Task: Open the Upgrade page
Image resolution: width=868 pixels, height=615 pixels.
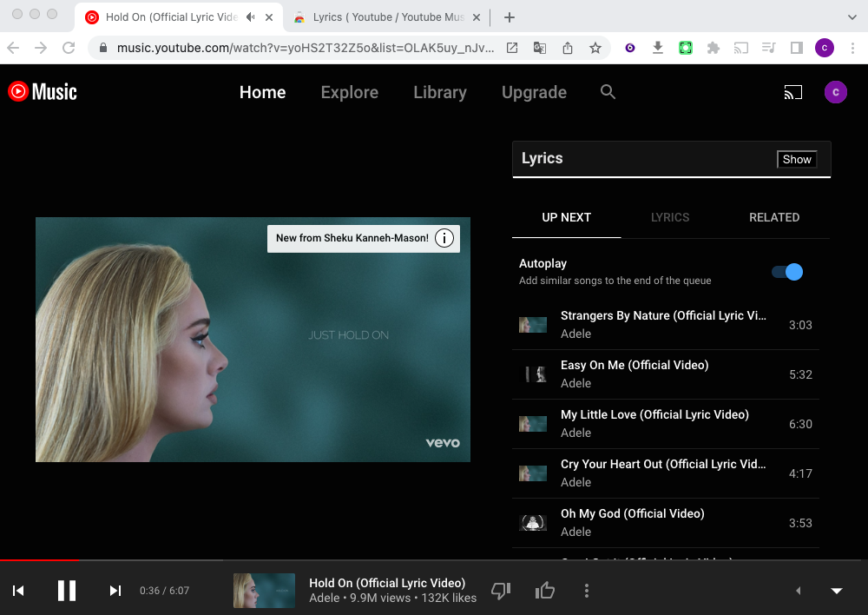Action: (534, 92)
